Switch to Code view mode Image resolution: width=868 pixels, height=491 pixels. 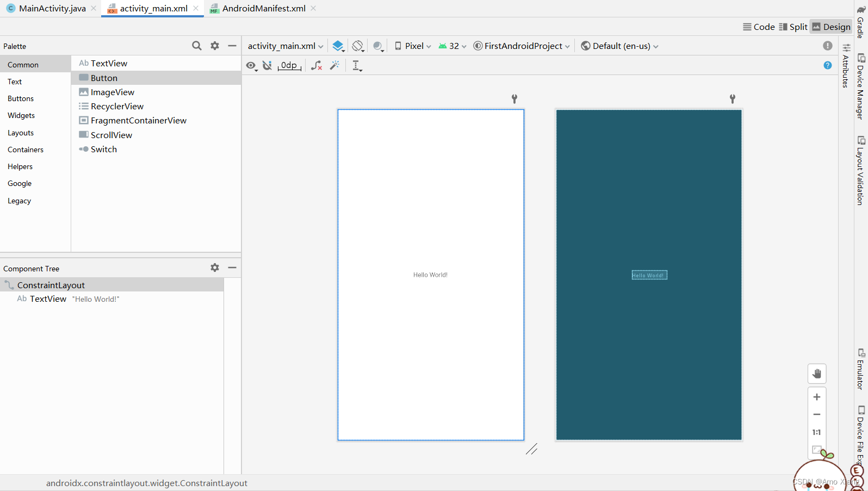tap(759, 27)
